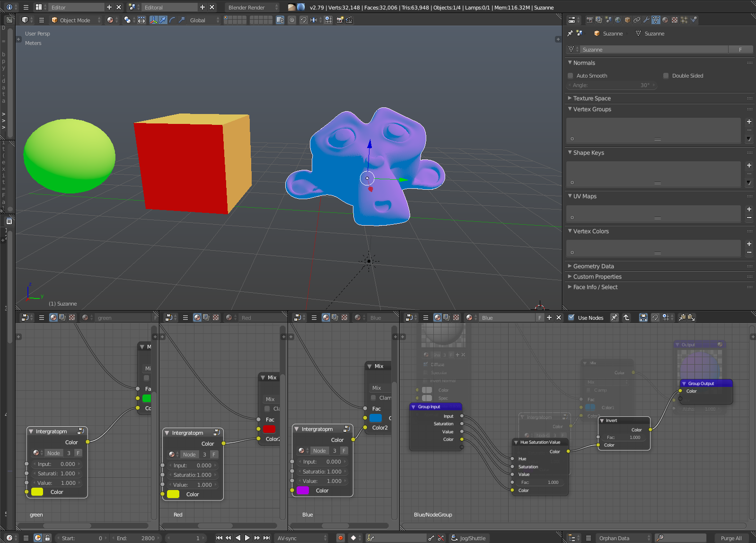Click the Purge All button
Screen dimensions: 756x543
731,538
